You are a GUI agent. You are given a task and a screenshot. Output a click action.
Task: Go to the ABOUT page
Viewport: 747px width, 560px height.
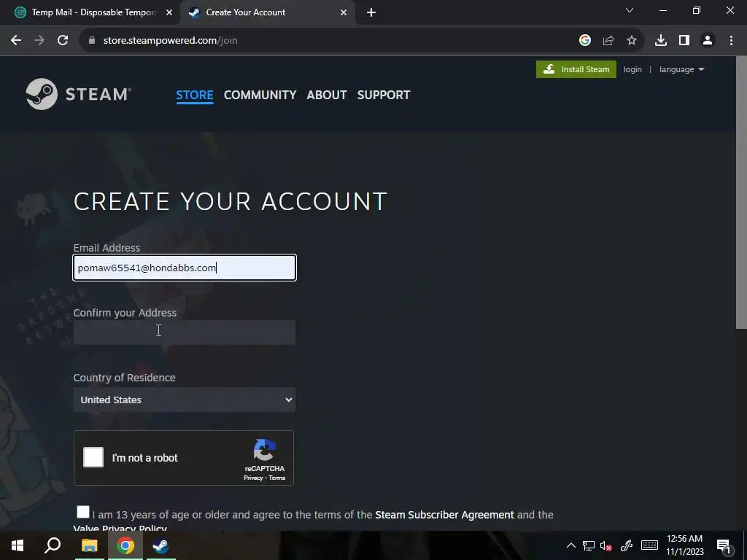pos(327,95)
